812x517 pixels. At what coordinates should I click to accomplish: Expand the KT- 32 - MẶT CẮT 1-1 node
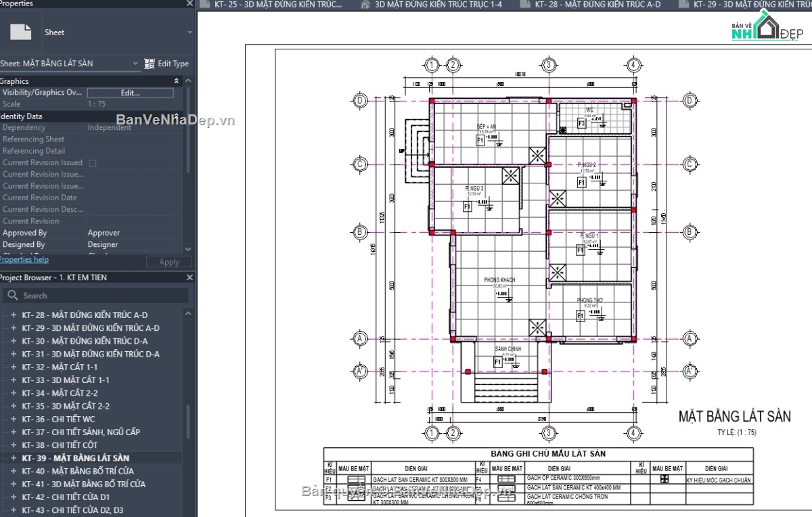(x=13, y=367)
